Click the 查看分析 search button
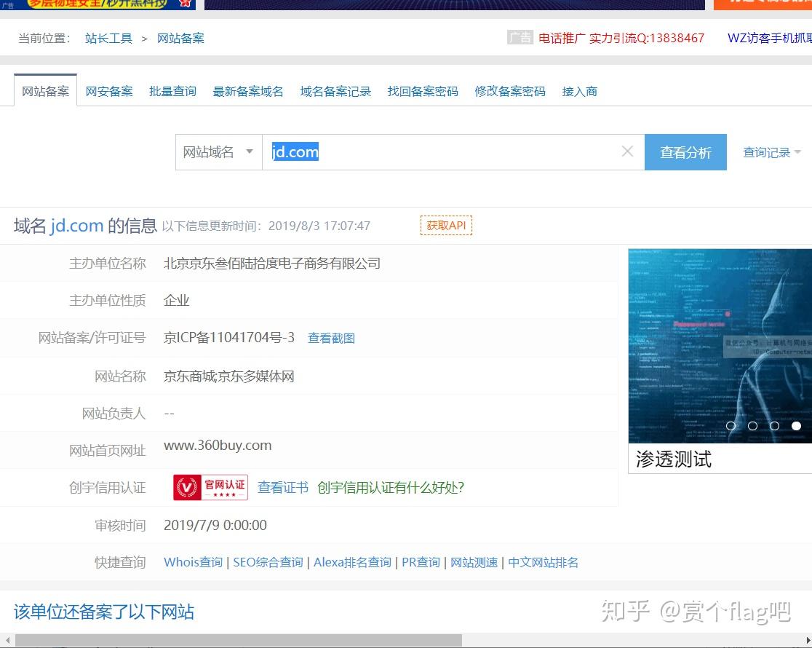This screenshot has width=812, height=648. 685,152
